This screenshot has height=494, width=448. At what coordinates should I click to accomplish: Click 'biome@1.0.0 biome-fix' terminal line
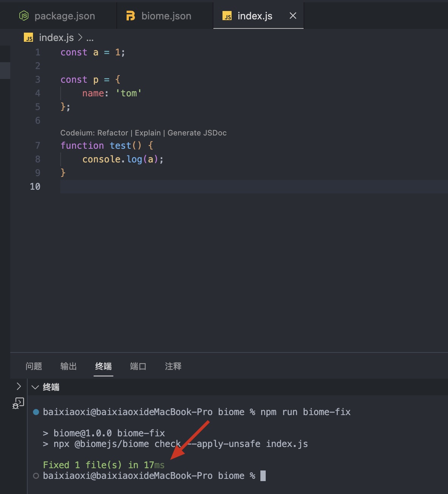tap(109, 433)
